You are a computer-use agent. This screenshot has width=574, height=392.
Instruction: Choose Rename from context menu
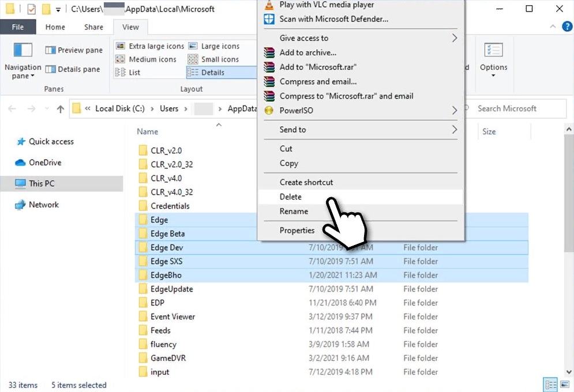pyautogui.click(x=361, y=212)
